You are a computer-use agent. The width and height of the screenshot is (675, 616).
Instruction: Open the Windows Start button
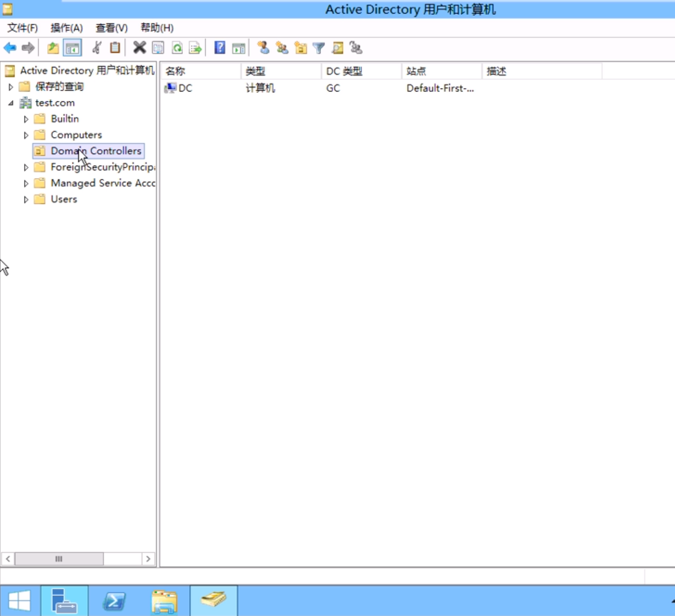pyautogui.click(x=20, y=601)
